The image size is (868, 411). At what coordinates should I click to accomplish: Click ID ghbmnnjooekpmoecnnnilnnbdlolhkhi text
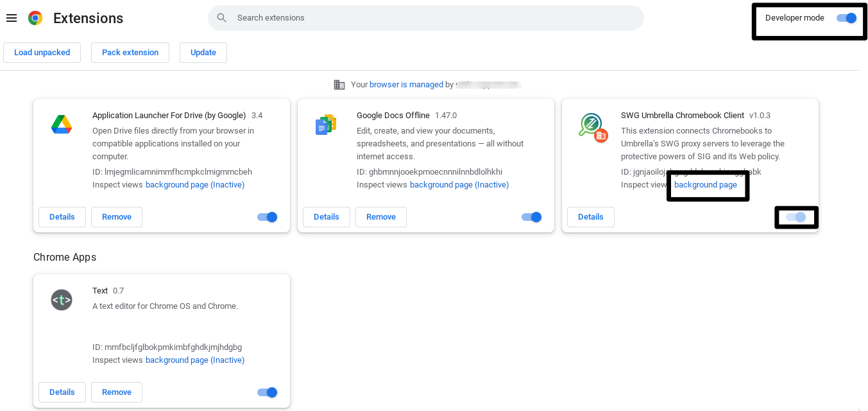429,172
